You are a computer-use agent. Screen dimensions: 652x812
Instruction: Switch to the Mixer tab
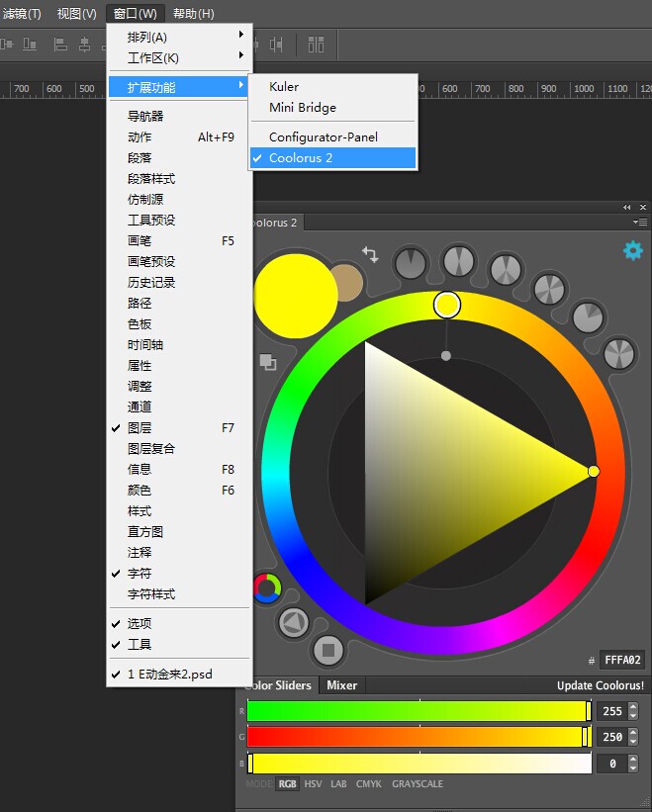[x=341, y=685]
